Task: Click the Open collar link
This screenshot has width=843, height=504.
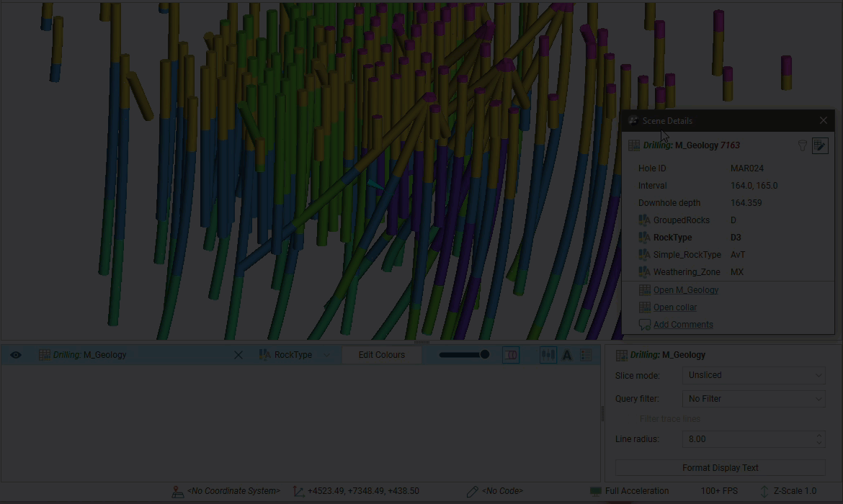Action: click(x=674, y=307)
